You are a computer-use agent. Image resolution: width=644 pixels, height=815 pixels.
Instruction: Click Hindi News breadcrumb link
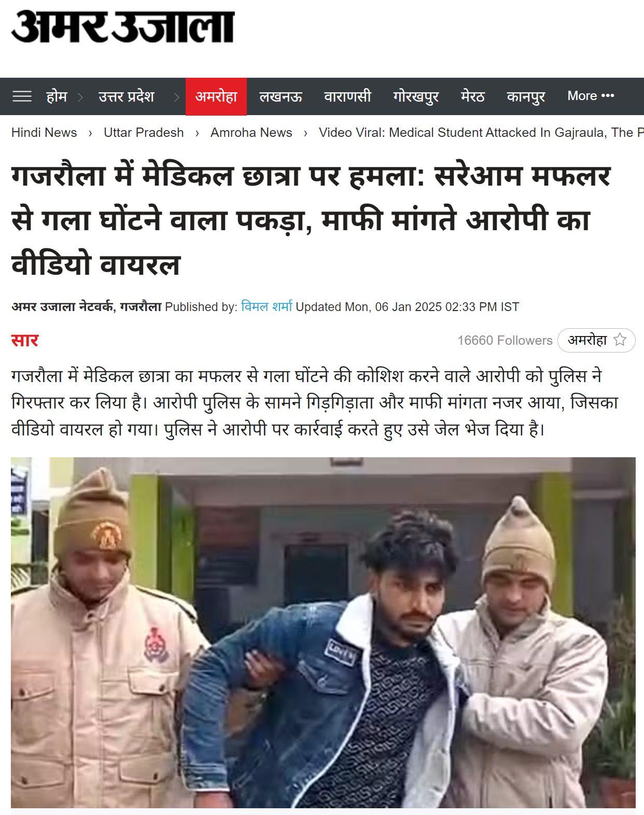tap(44, 133)
